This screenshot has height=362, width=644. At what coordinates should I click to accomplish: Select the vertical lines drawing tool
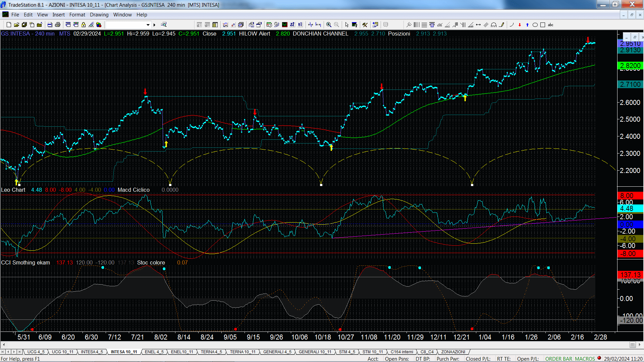coord(416,25)
